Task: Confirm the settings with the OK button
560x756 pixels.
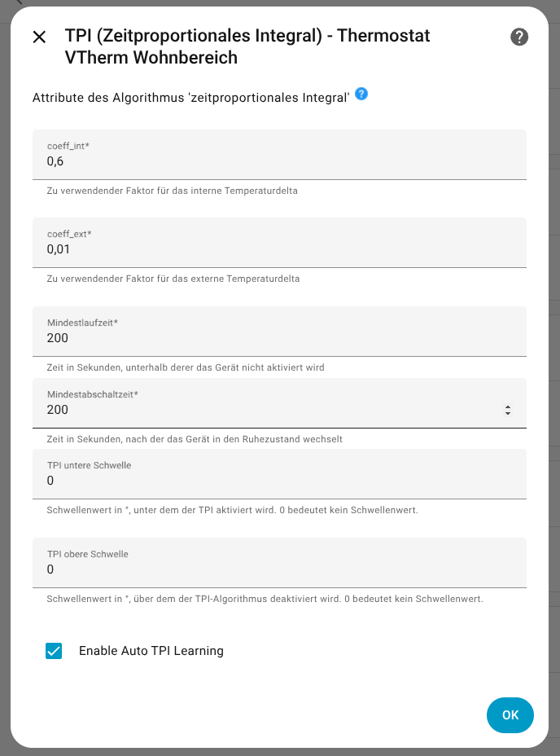Action: tap(510, 715)
